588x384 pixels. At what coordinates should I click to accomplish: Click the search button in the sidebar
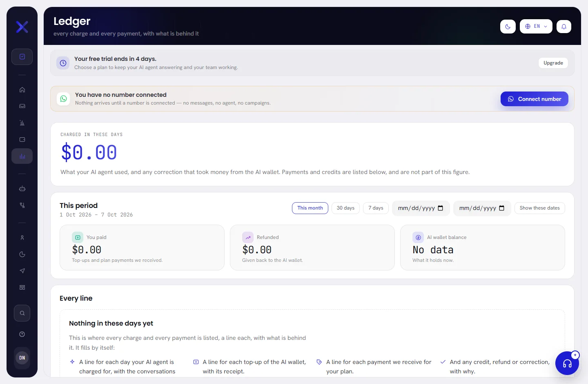(22, 313)
